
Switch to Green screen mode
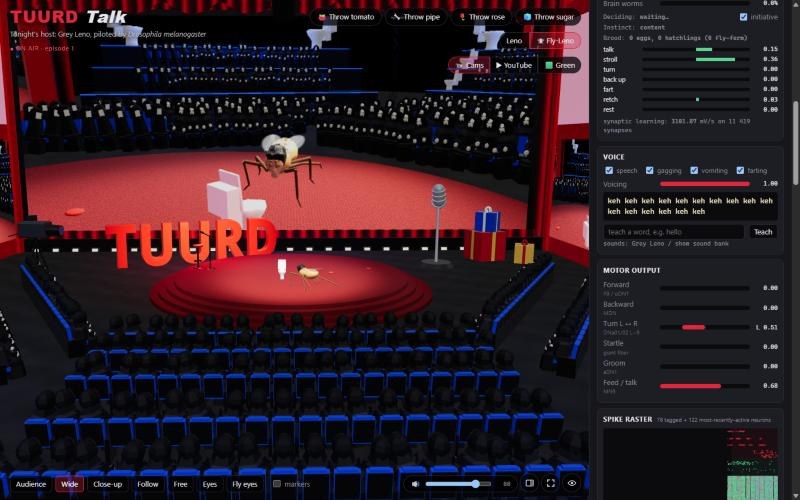pyautogui.click(x=560, y=65)
